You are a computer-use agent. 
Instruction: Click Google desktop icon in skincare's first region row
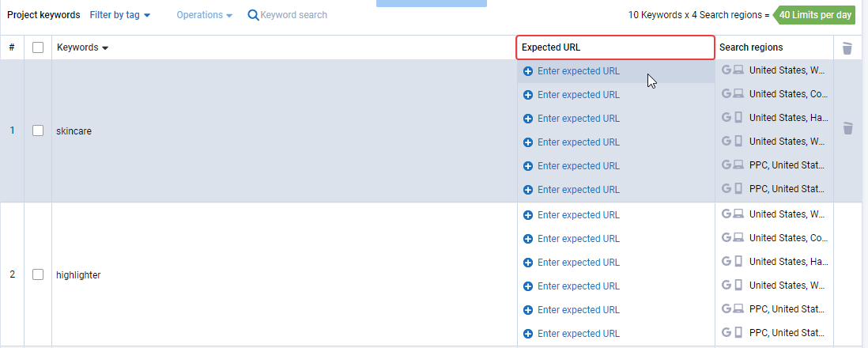pos(732,70)
